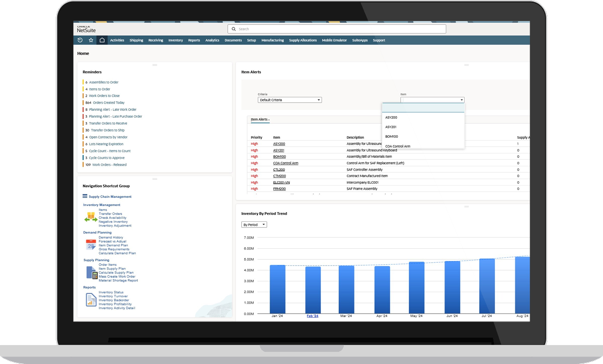Open the SuiteApps menu

click(360, 40)
